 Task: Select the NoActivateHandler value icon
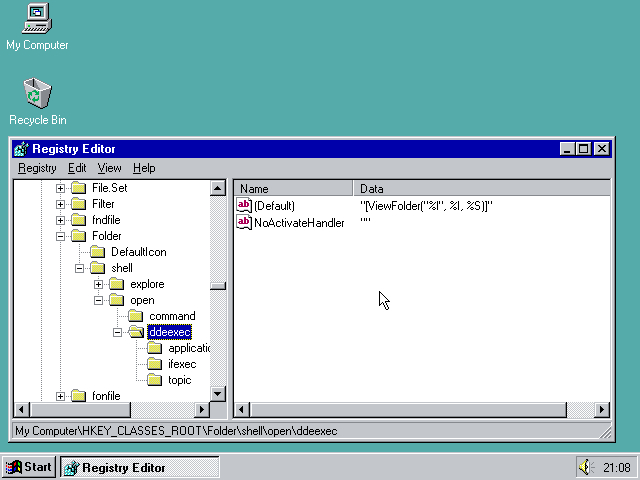[x=244, y=222]
